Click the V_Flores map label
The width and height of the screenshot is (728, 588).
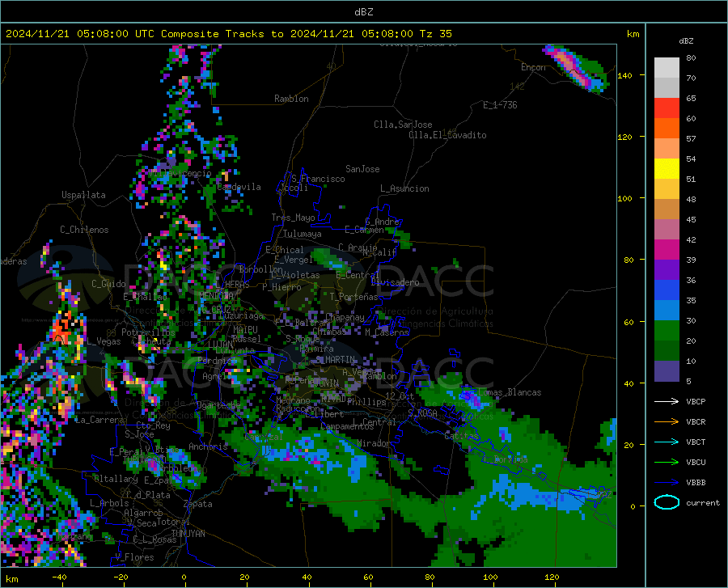tap(134, 557)
